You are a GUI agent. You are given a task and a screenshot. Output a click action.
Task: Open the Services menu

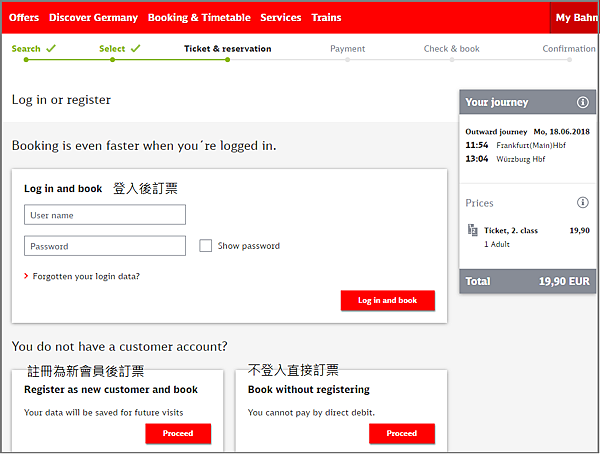280,18
